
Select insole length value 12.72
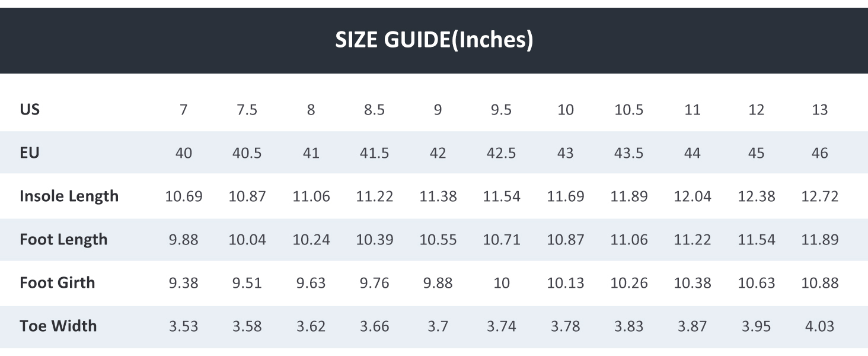[x=819, y=196]
